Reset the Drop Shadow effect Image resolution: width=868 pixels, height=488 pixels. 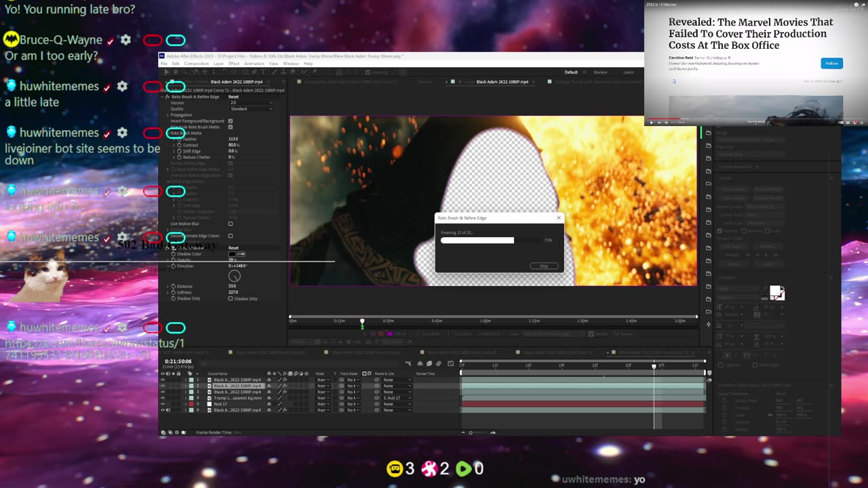pyautogui.click(x=233, y=248)
